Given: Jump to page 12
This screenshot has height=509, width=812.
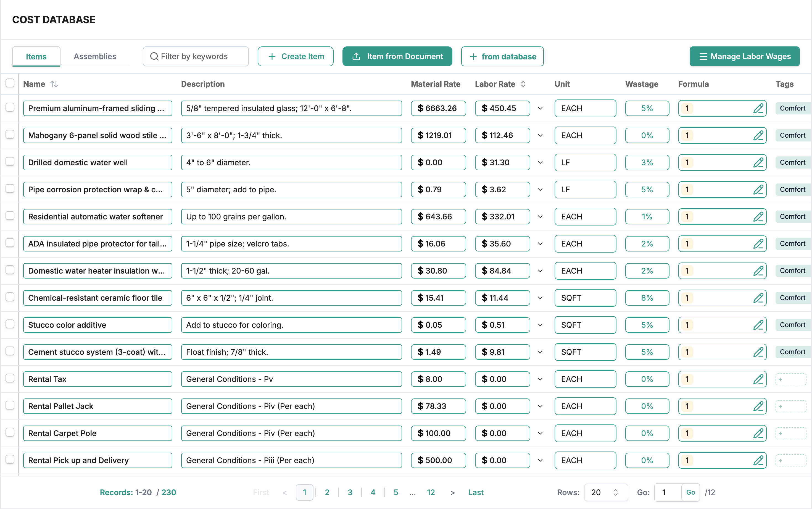Looking at the screenshot, I should pyautogui.click(x=431, y=492).
